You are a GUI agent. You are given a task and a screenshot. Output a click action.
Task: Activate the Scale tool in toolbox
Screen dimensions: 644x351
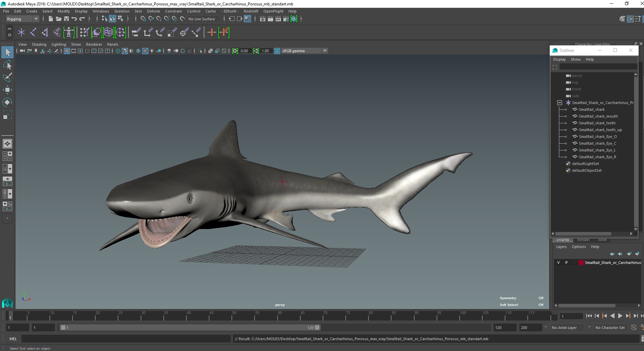tap(7, 115)
